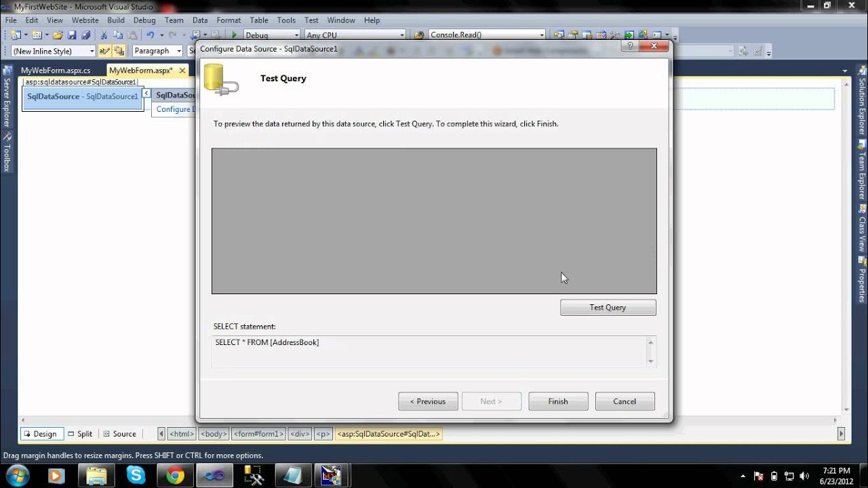
Task: Launch Skype from the taskbar
Action: tap(136, 476)
